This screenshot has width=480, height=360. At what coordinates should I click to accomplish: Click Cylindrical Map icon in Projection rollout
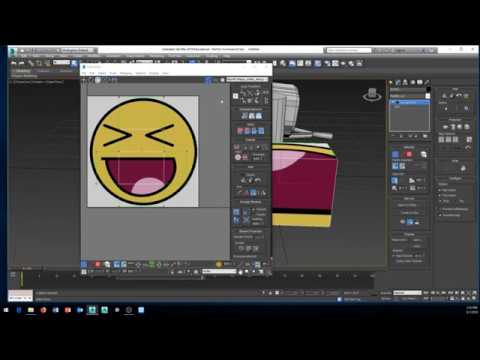[x=453, y=127]
